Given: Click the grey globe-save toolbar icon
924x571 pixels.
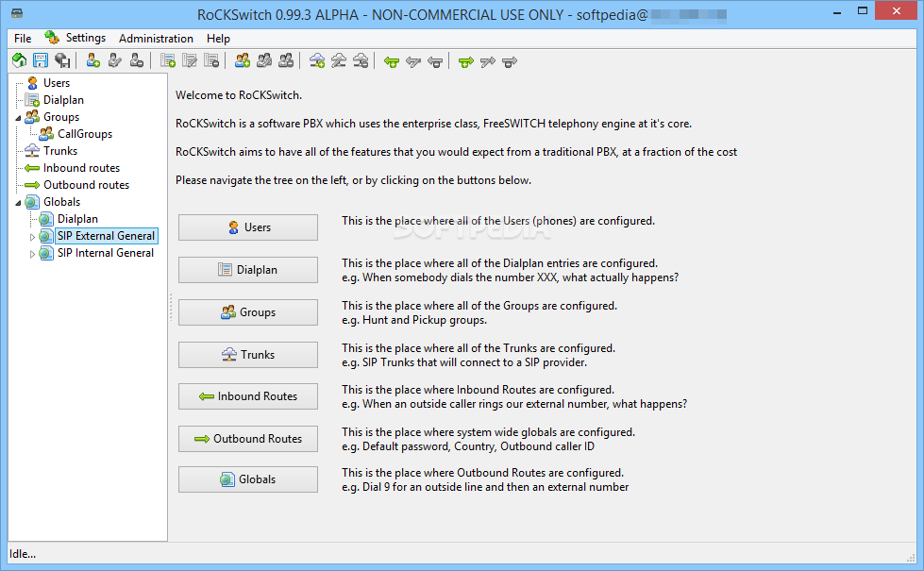Looking at the screenshot, I should tap(62, 60).
